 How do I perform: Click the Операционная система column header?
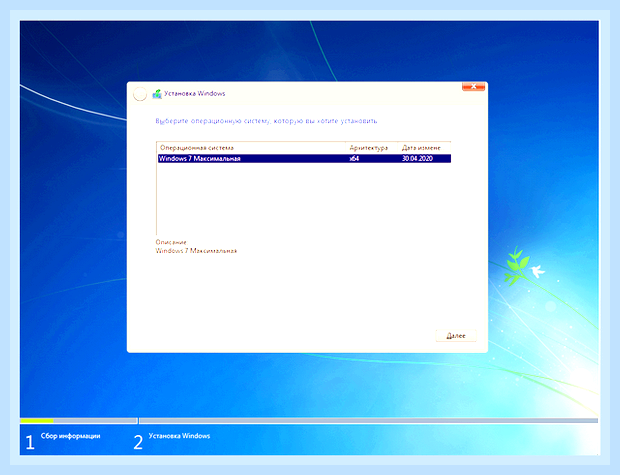pyautogui.click(x=251, y=148)
